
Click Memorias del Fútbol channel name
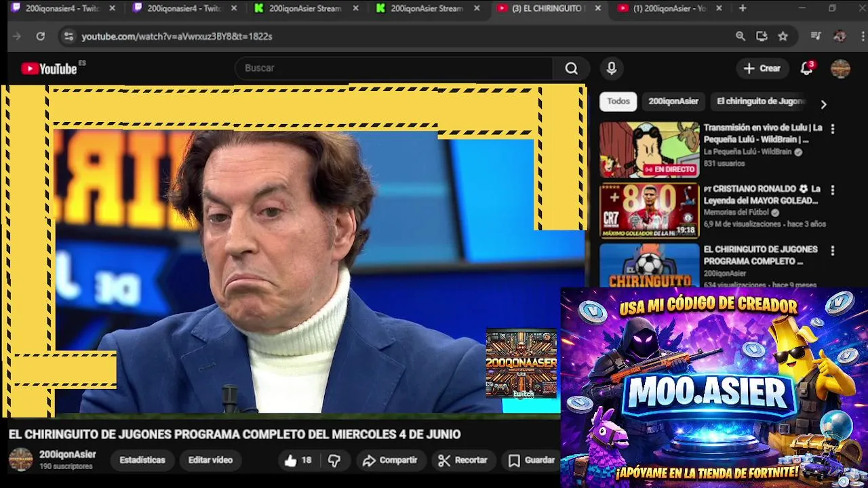pyautogui.click(x=736, y=213)
